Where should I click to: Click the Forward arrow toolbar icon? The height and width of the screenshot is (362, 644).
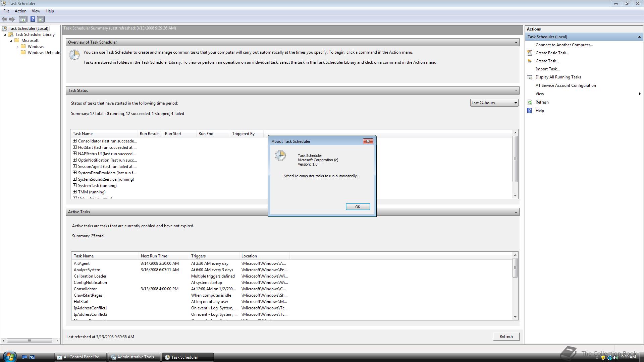12,19
